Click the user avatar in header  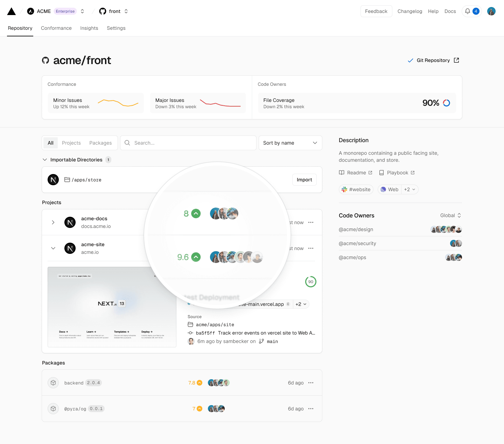click(x=491, y=11)
